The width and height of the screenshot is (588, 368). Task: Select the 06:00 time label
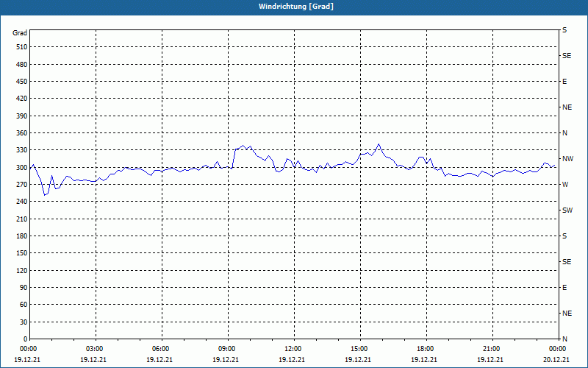click(160, 349)
